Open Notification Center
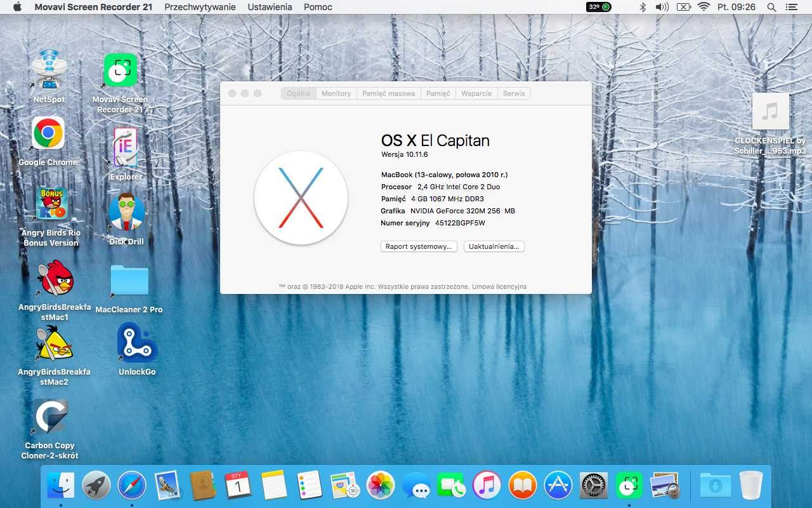 coord(791,7)
